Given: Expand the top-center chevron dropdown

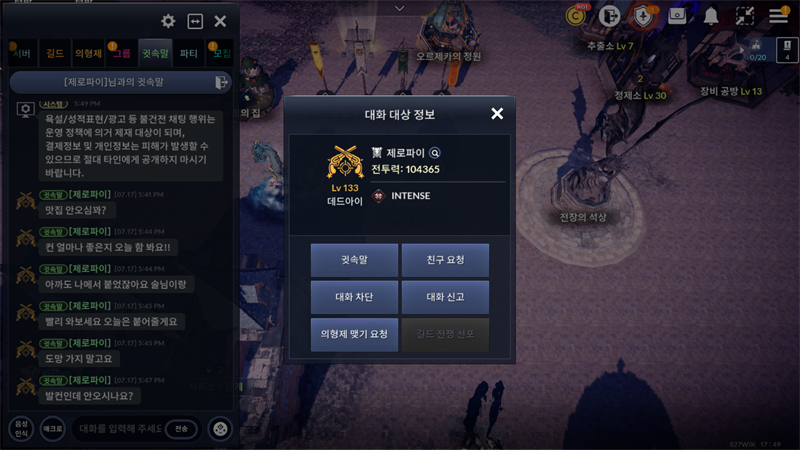Looking at the screenshot, I should coord(399,8).
